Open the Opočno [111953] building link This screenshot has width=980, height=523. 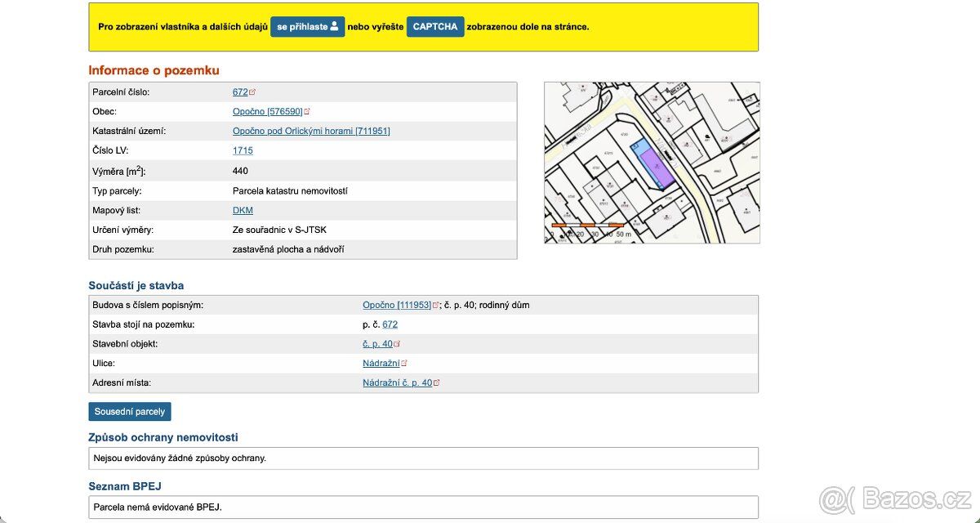[397, 305]
